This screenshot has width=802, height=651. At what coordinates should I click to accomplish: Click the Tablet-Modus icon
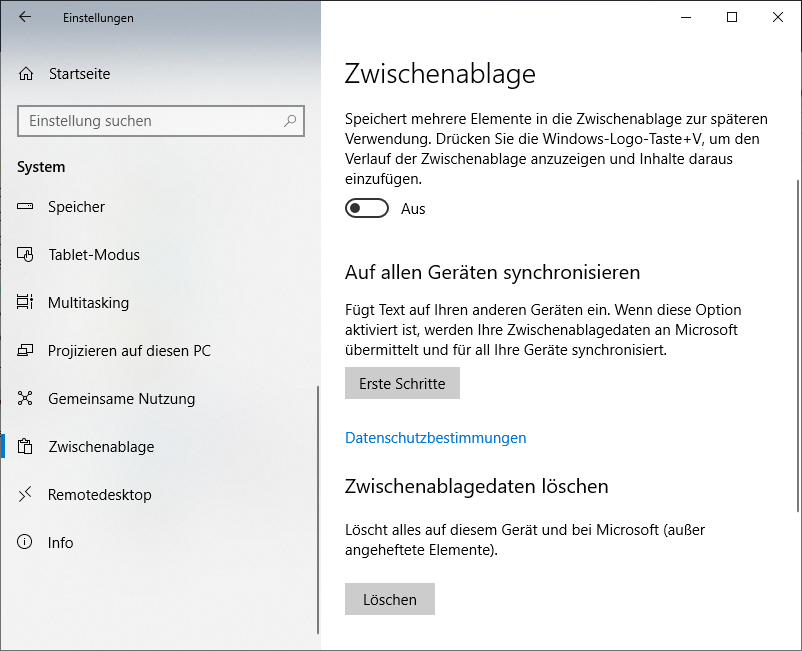[x=26, y=255]
